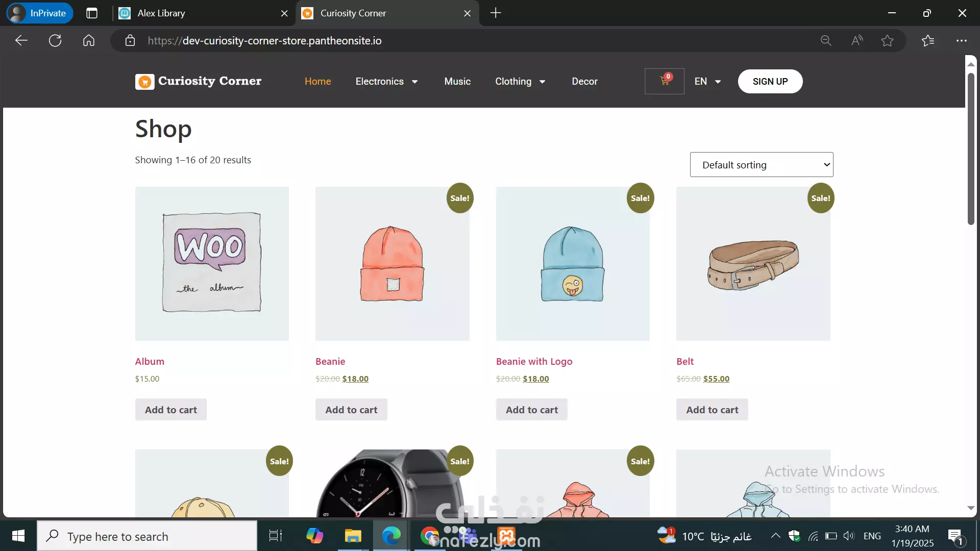
Task: View site security lock information
Action: click(x=130, y=40)
